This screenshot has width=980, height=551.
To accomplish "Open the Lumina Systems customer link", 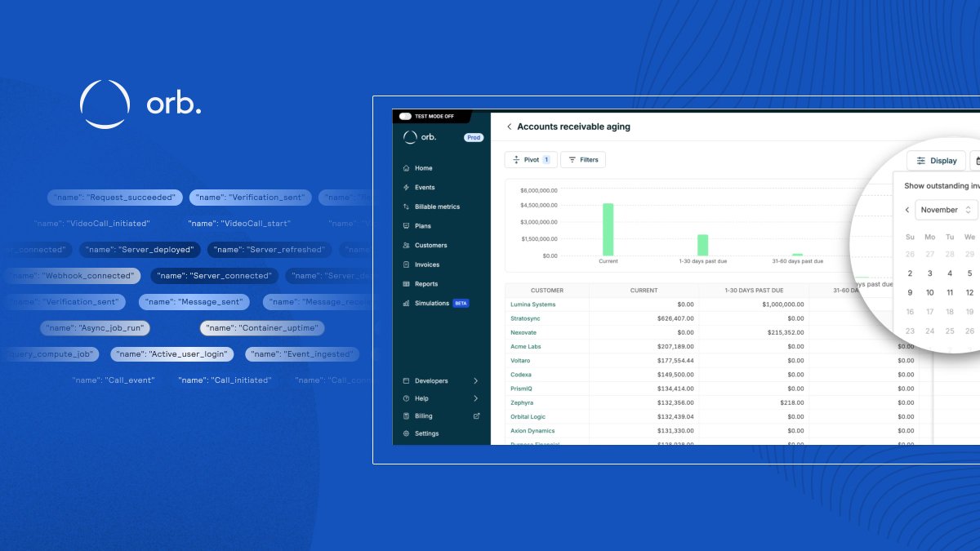I will (x=532, y=304).
